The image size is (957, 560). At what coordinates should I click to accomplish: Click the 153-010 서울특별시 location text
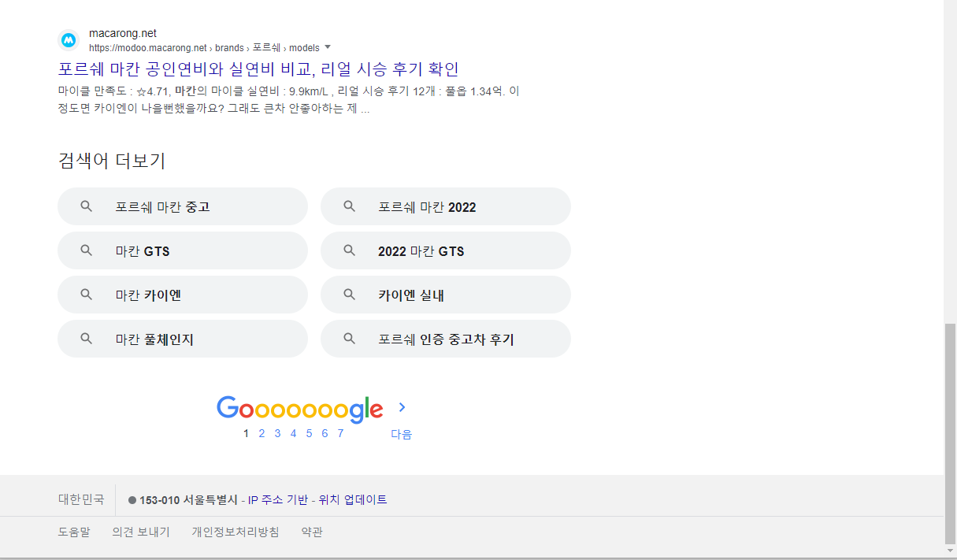pos(188,500)
